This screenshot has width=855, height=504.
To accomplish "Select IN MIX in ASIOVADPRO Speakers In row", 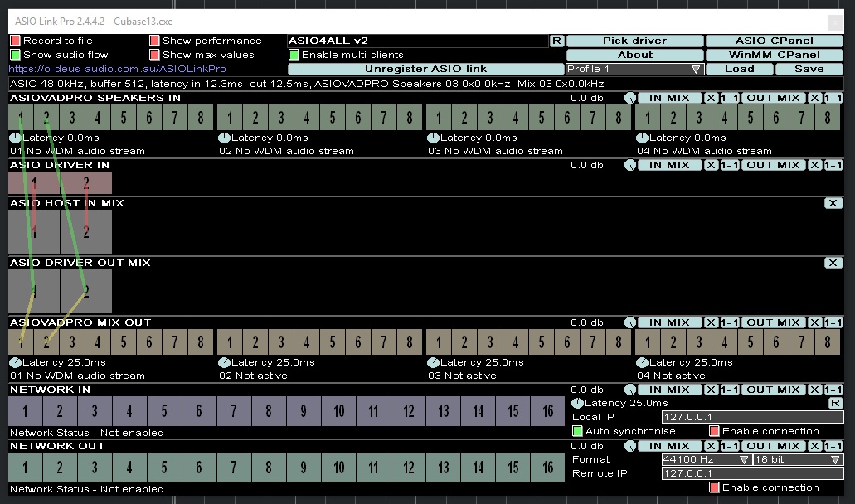I will click(x=669, y=98).
